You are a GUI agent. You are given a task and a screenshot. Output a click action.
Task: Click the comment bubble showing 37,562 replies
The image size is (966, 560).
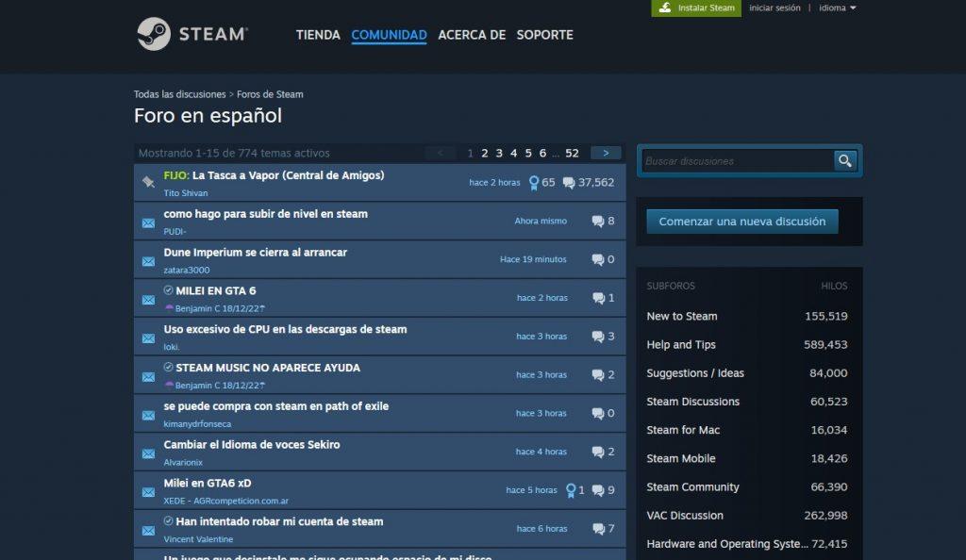click(x=570, y=182)
